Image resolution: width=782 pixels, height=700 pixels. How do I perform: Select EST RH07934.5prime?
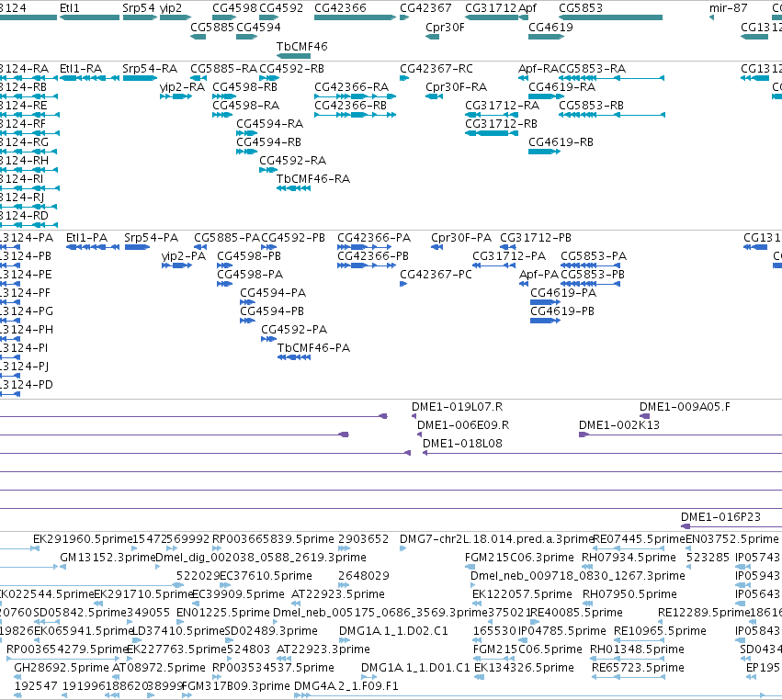tap(629, 558)
